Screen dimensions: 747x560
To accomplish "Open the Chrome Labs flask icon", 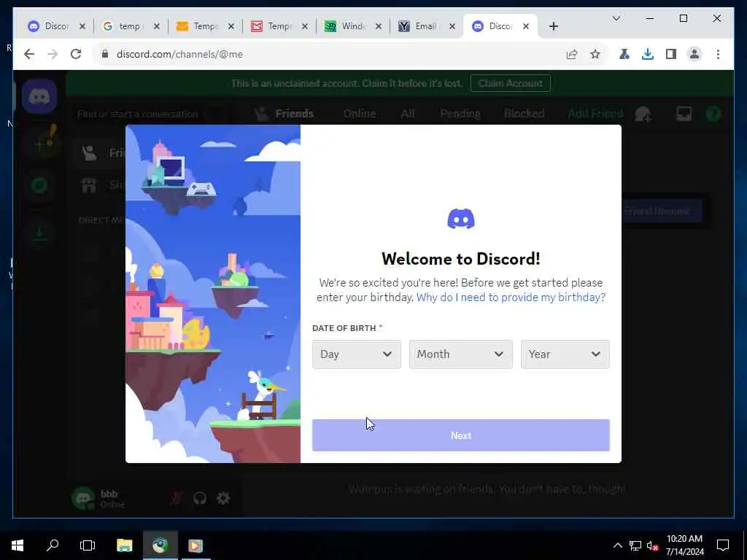I will pos(624,54).
